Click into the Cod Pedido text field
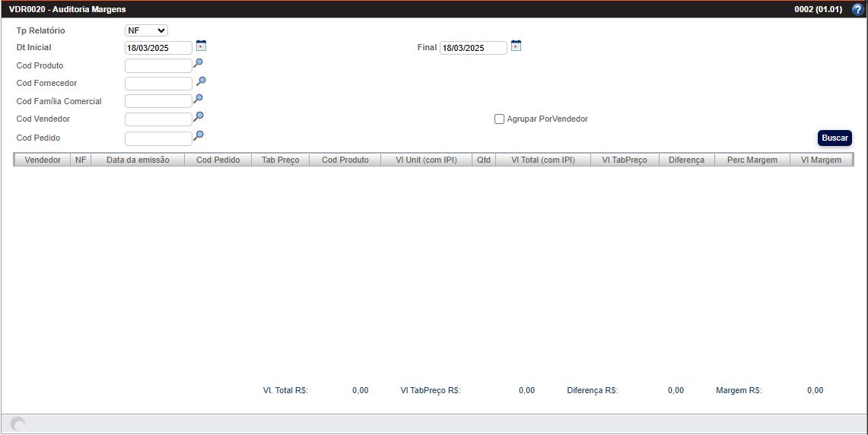This screenshot has width=868, height=435. click(x=158, y=138)
